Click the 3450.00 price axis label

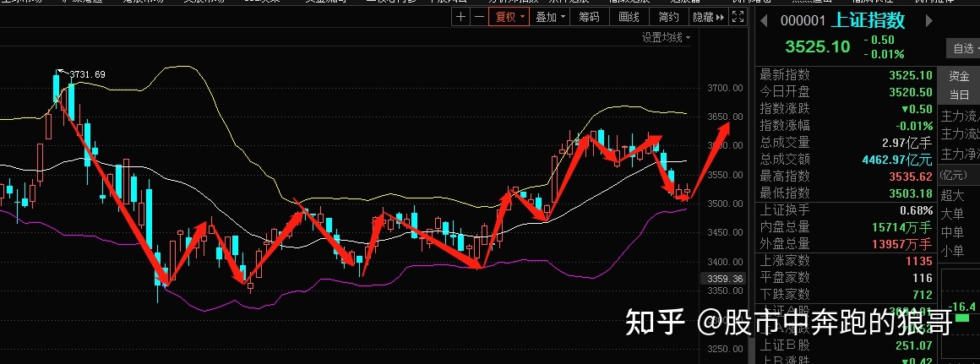point(725,232)
